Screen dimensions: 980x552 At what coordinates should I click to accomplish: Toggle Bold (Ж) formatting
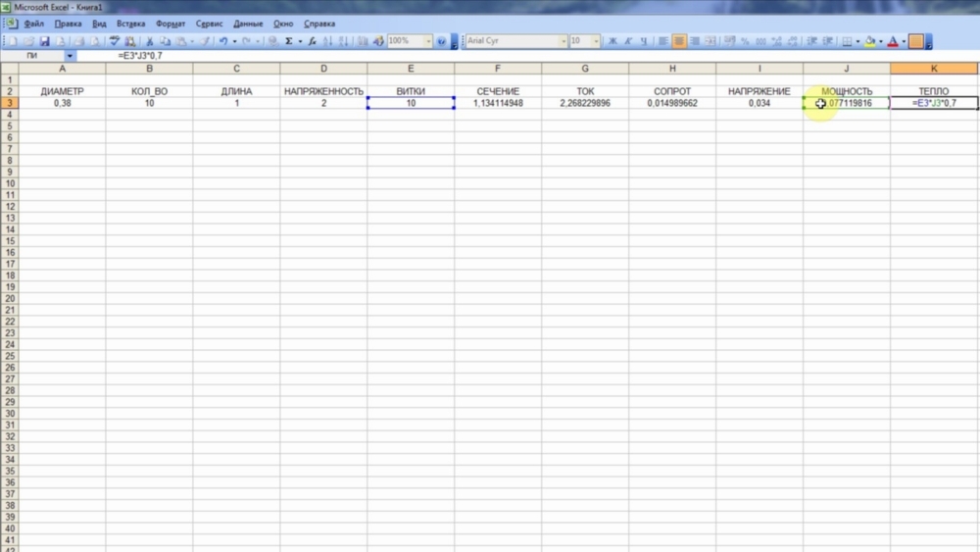click(612, 40)
